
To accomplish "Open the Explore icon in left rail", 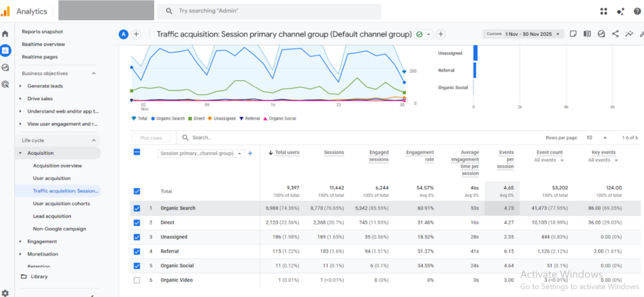I will (6, 67).
